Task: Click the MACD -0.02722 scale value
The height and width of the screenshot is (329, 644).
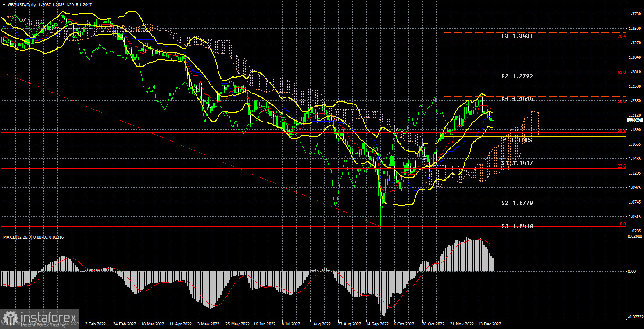Action: pos(635,316)
